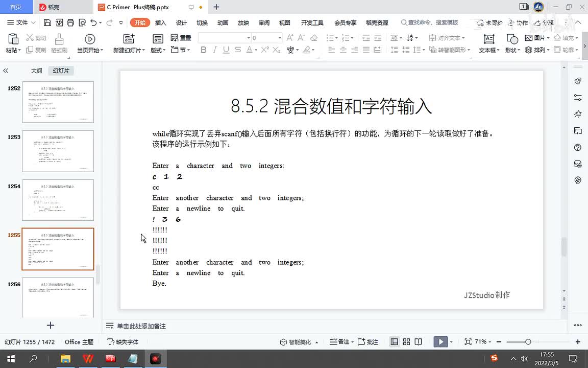Viewport: 588px width, 368px height.
Task: Clear formatting eraser icon
Action: tap(314, 37)
